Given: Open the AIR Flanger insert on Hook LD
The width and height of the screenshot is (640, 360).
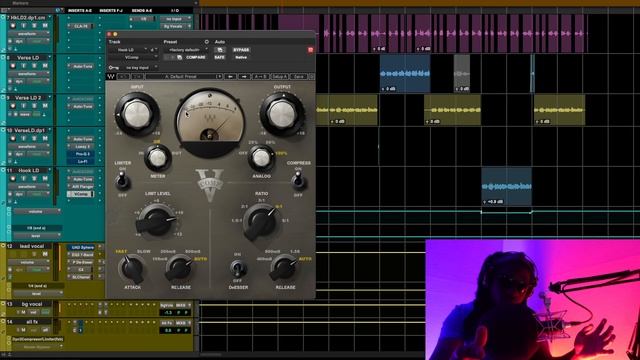Looking at the screenshot, I should click(x=82, y=187).
